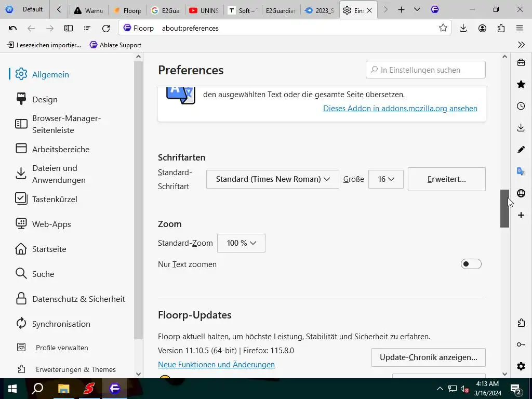This screenshot has width=532, height=399.
Task: Switch to the Floorp tab
Action: click(x=128, y=10)
